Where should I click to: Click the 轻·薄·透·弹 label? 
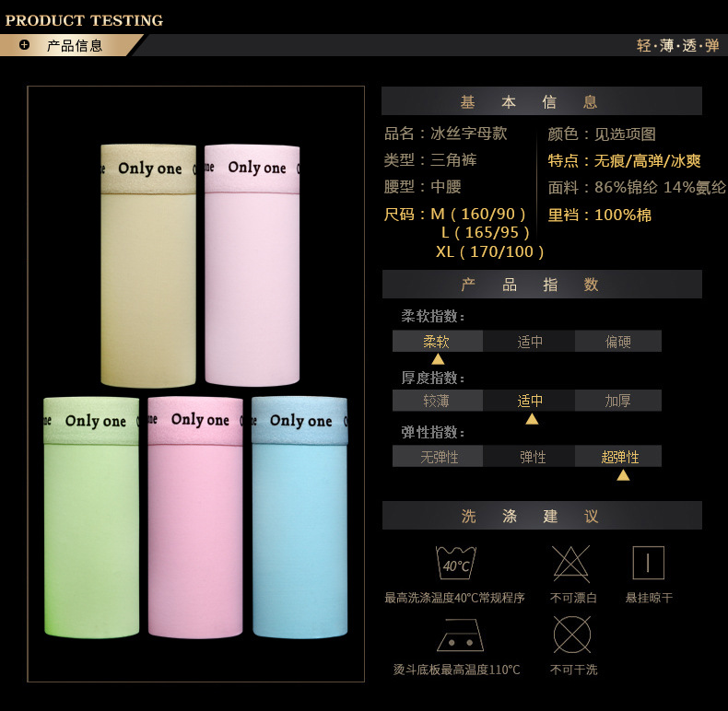coord(677,45)
